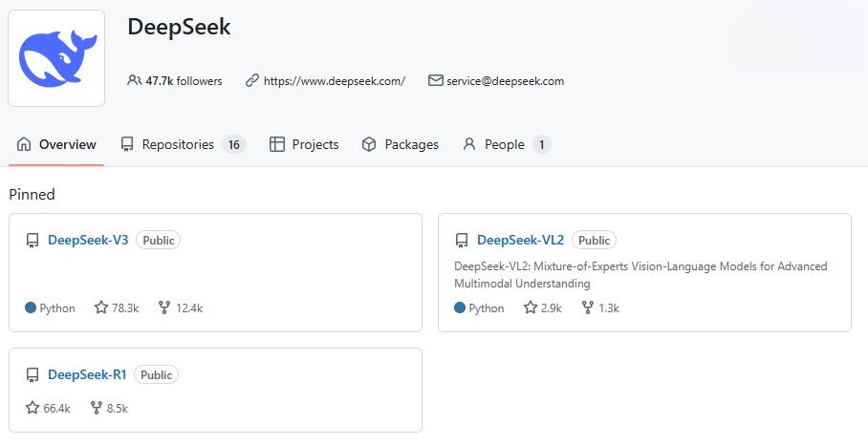The width and height of the screenshot is (868, 445).
Task: Click the person icon on People tab
Action: tap(469, 144)
